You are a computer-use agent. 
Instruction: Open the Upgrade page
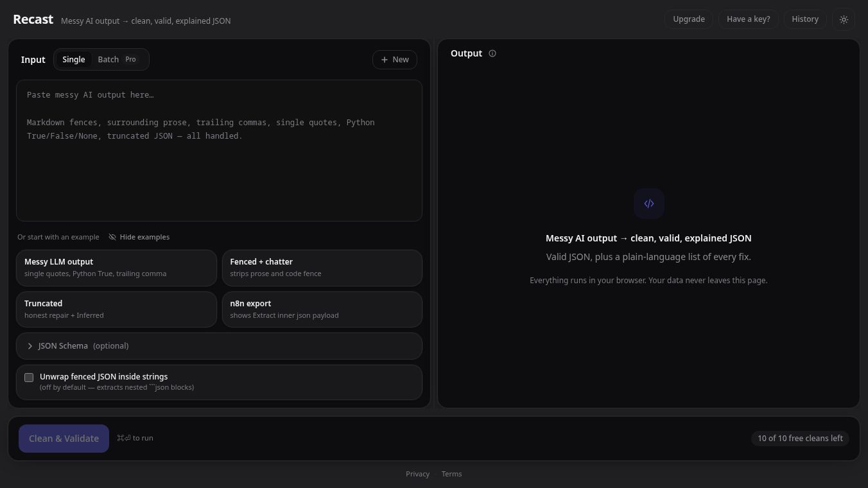[x=689, y=19]
